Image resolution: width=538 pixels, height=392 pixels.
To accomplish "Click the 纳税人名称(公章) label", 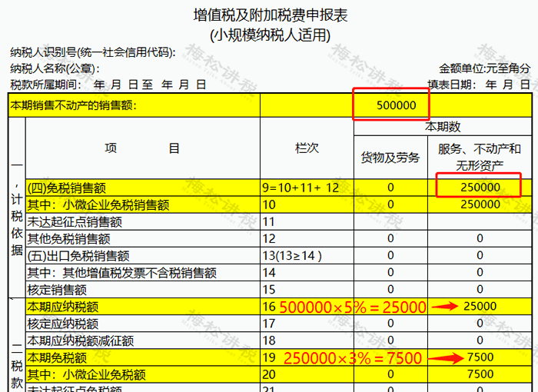I will (x=55, y=68).
